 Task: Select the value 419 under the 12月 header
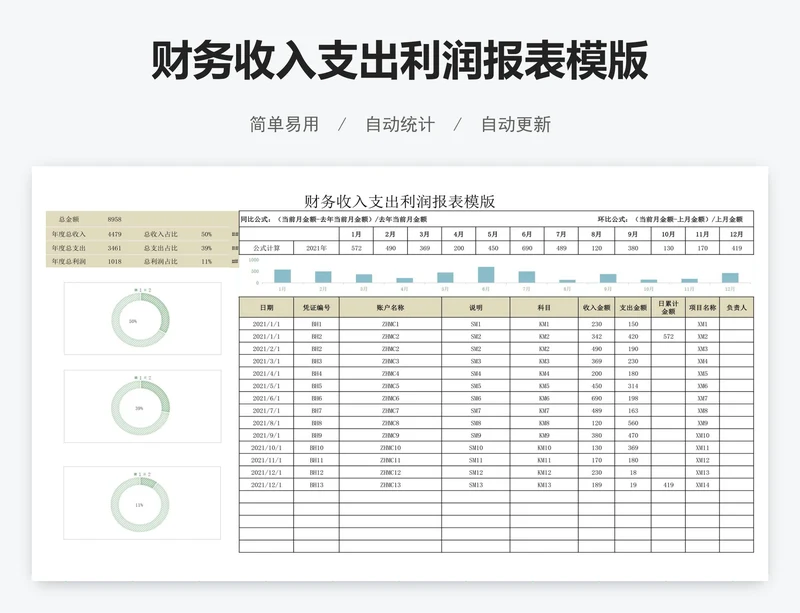pyautogui.click(x=736, y=248)
